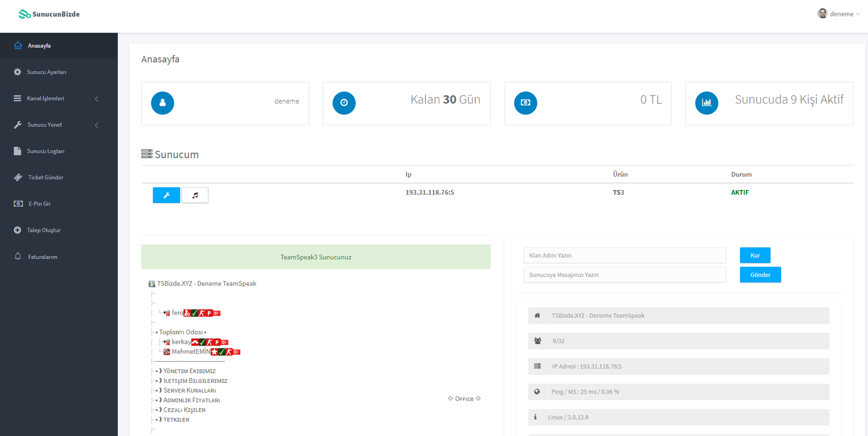Click the bar chart icon for active users
Screen dimensions: 868x436
[706, 103]
